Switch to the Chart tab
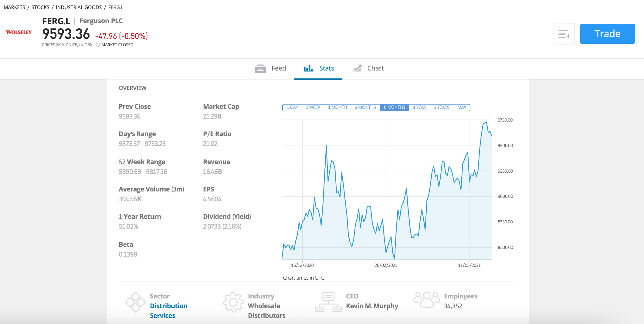 [x=368, y=68]
